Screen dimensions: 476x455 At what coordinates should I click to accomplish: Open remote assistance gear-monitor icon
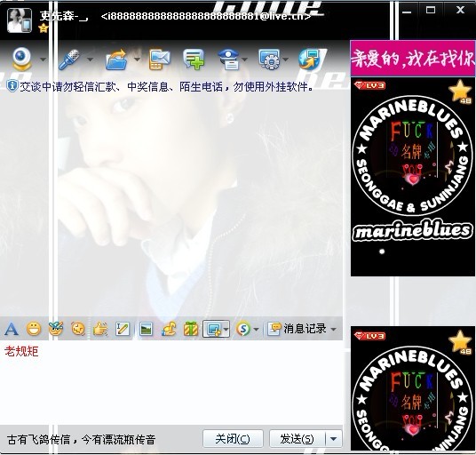pos(269,60)
